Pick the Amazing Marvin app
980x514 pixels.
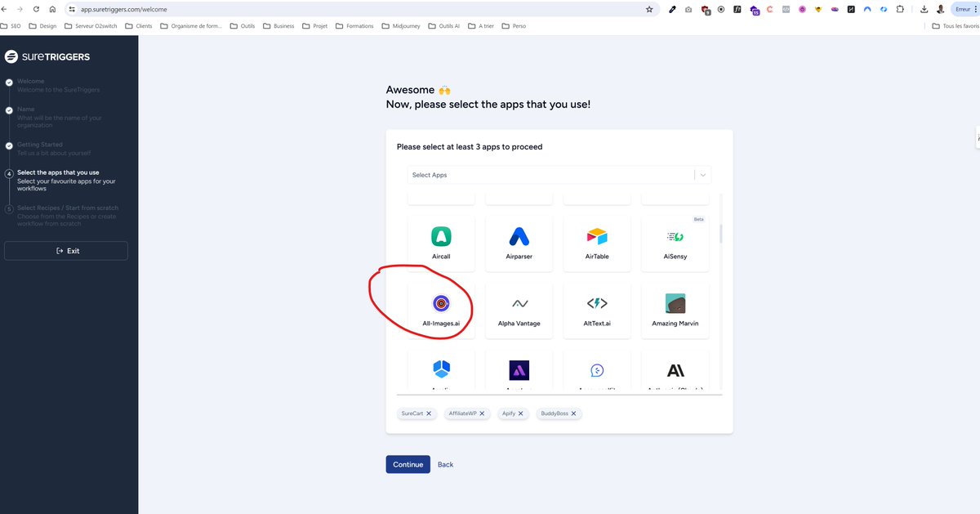(x=675, y=311)
